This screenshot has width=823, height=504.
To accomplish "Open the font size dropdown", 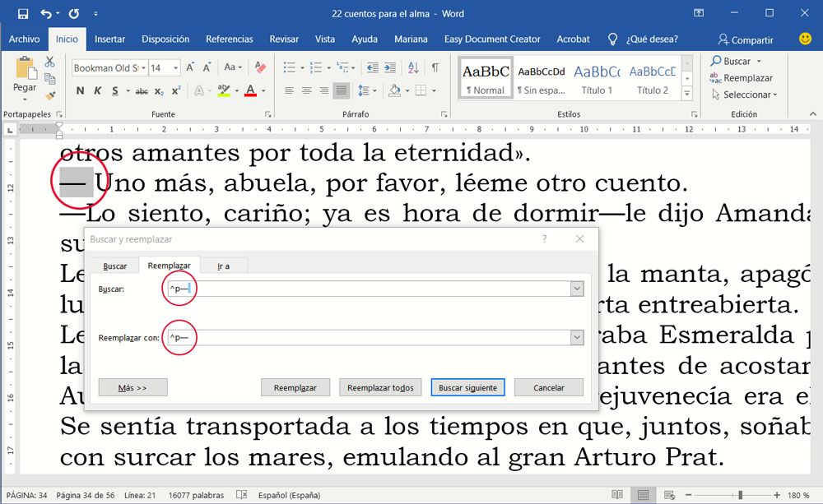I will click(175, 68).
